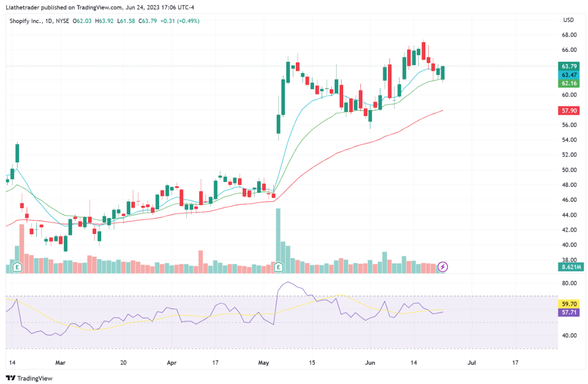
Task: Click the 63.47 blue moving average label
Action: 569,75
